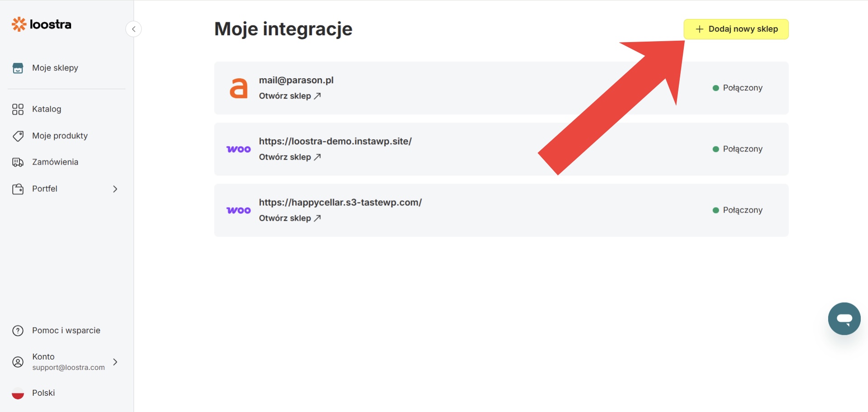Open shop link for mail@parason.pl
Viewport: 868px width, 412px height.
290,96
